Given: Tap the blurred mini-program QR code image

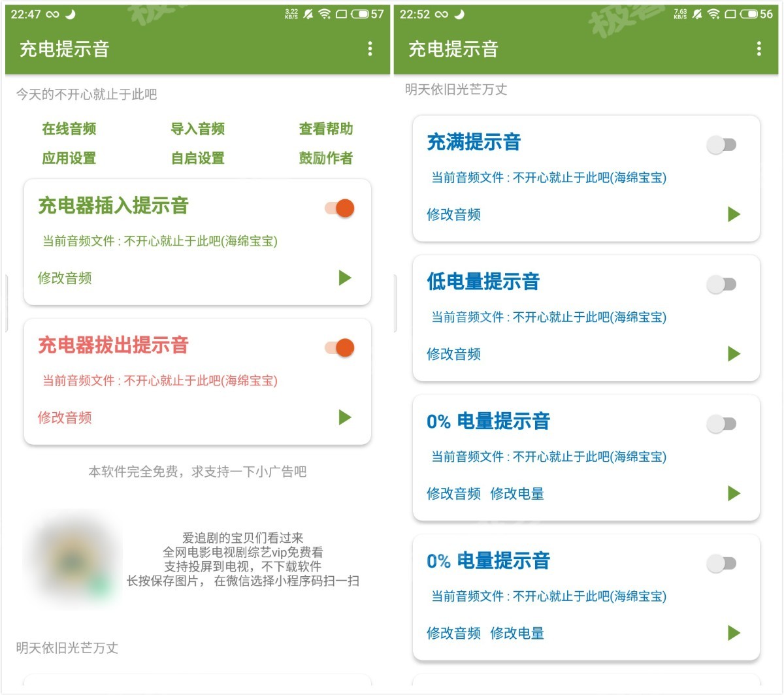Looking at the screenshot, I should click(72, 560).
